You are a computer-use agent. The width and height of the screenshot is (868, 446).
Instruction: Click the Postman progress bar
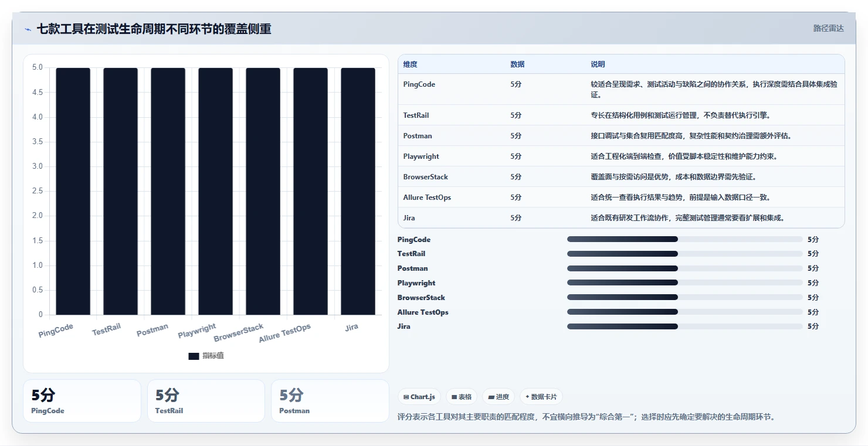point(684,268)
